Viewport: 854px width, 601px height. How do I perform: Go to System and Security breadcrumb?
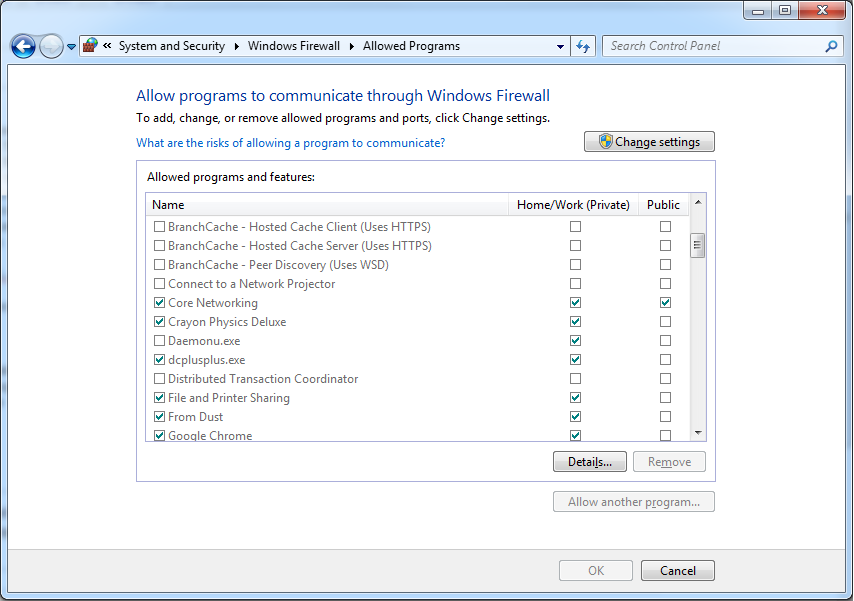(x=172, y=46)
